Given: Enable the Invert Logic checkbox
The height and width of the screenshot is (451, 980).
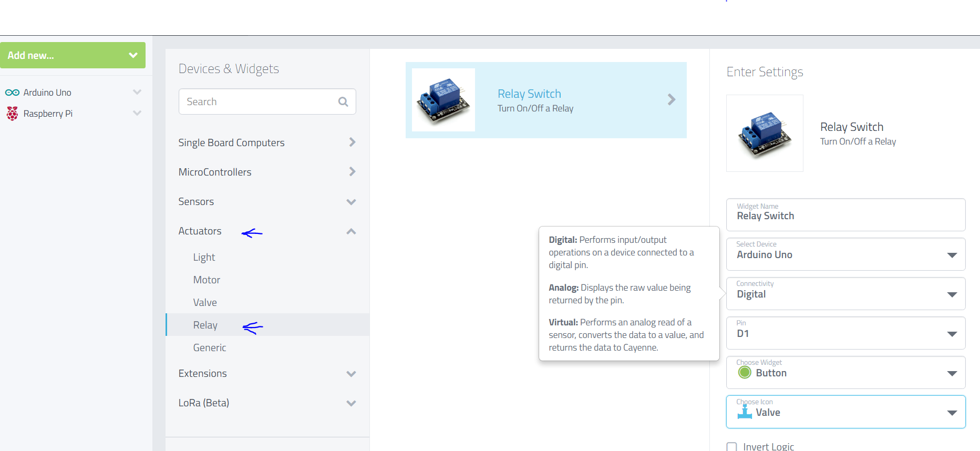Looking at the screenshot, I should point(732,447).
